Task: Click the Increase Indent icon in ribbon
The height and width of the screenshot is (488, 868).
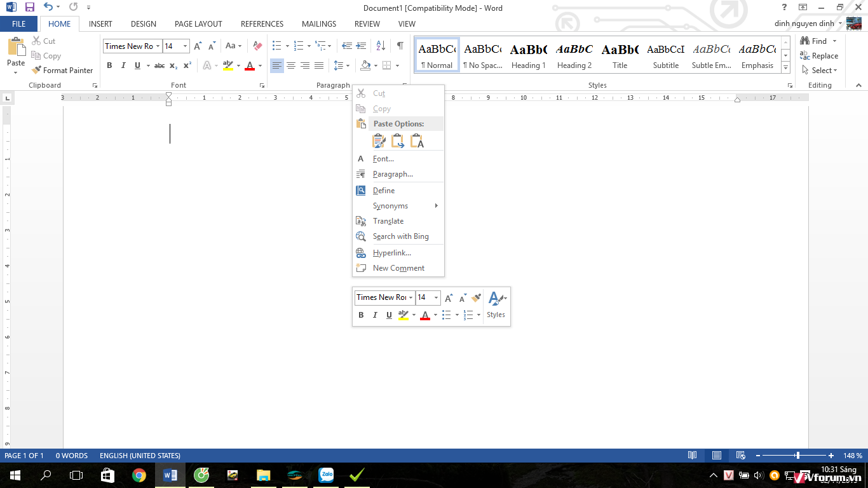Action: (x=361, y=46)
